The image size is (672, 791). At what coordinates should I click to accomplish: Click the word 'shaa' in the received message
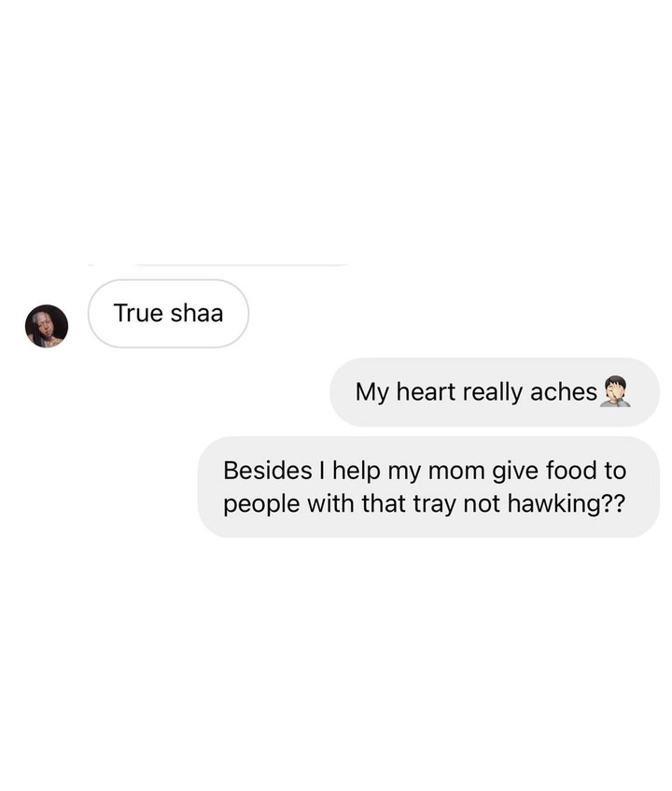click(197, 313)
